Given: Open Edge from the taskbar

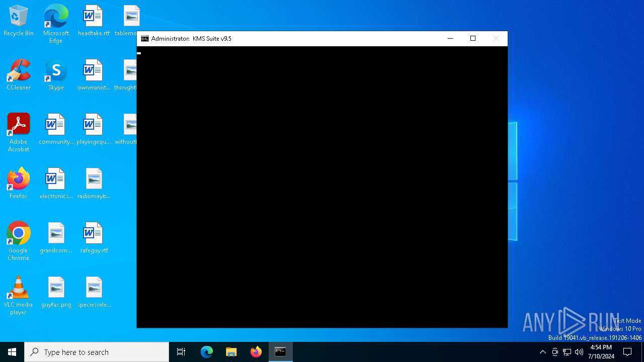Looking at the screenshot, I should pos(207,352).
